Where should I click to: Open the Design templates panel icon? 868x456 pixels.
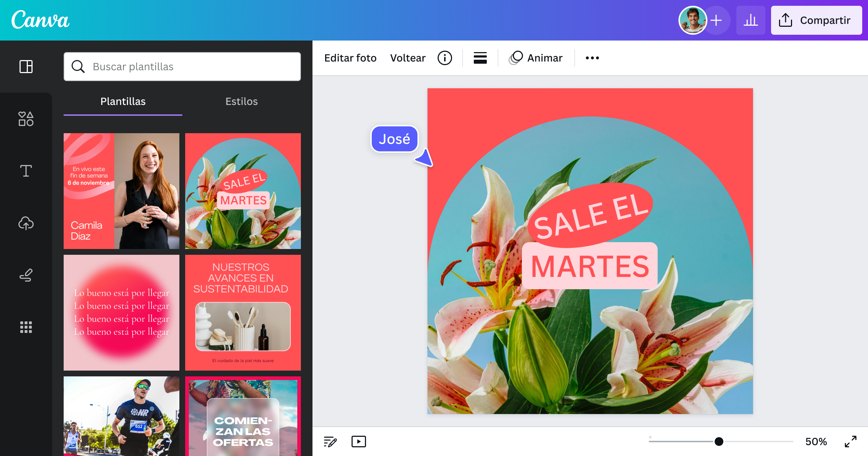(x=26, y=67)
